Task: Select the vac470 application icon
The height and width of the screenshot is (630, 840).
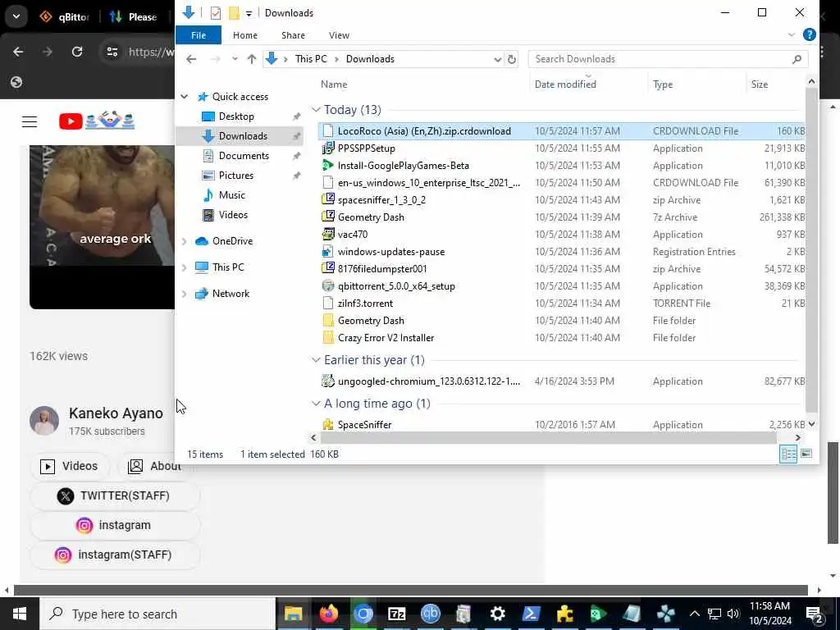Action: click(328, 234)
